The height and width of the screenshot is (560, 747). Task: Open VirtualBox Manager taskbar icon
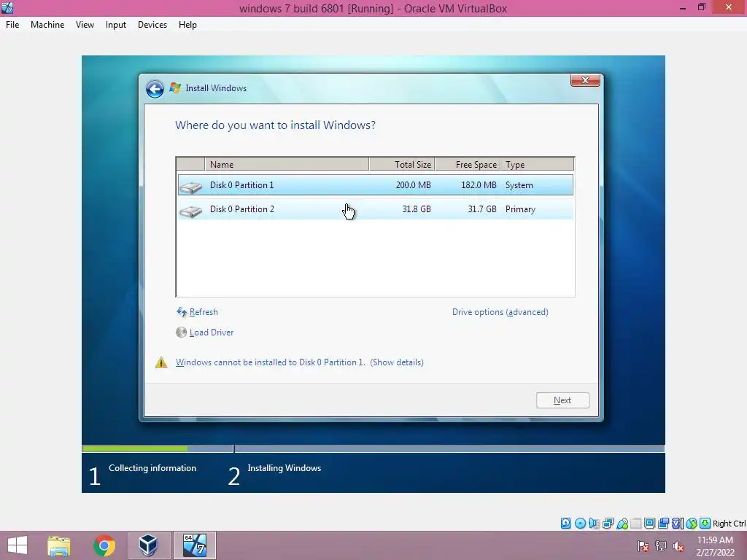pos(149,545)
